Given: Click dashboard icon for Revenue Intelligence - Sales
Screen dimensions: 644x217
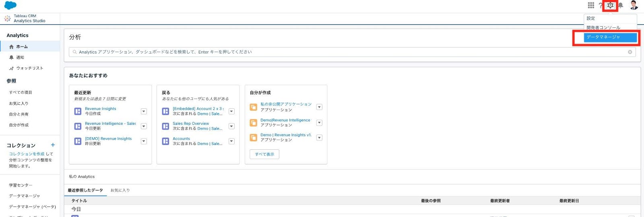Looking at the screenshot, I should [x=78, y=126].
